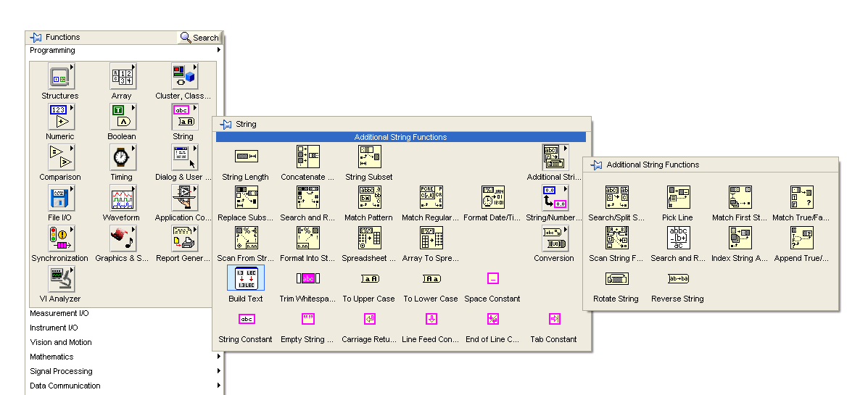The height and width of the screenshot is (395, 868).
Task: Select the Match Regular Expression function
Action: click(431, 197)
